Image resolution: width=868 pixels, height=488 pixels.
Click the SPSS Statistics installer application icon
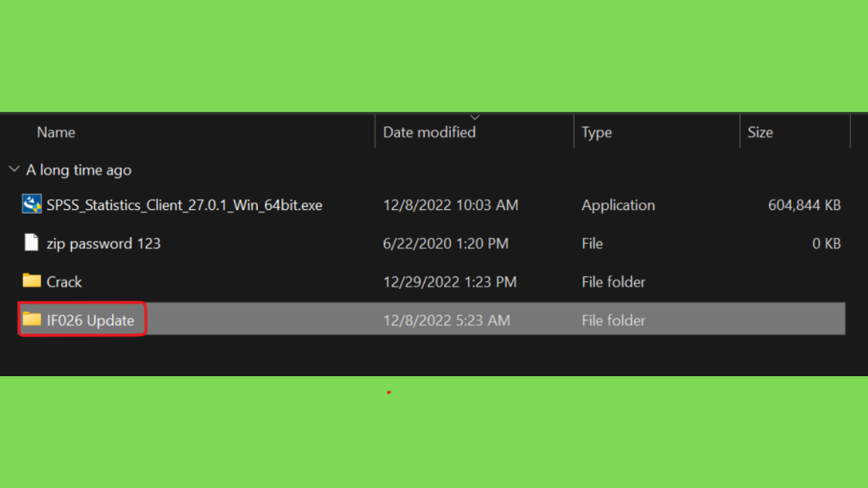tap(31, 204)
